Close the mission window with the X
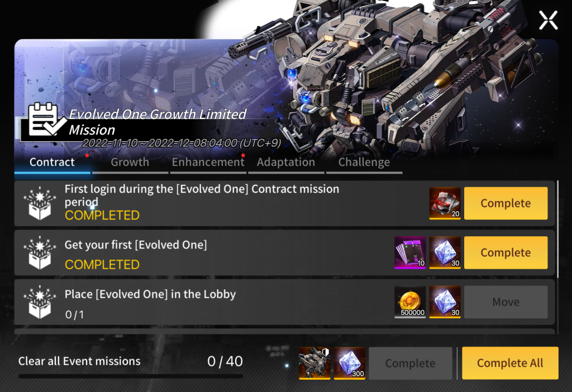 tap(549, 20)
